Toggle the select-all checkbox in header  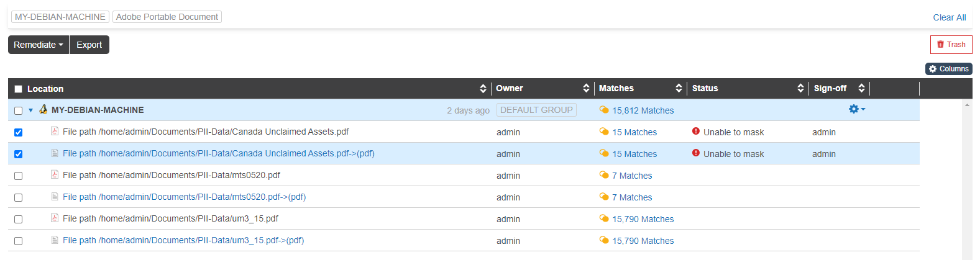18,89
